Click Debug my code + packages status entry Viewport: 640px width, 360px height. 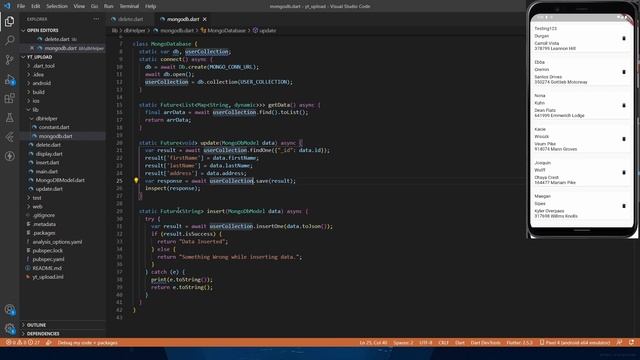click(x=87, y=342)
